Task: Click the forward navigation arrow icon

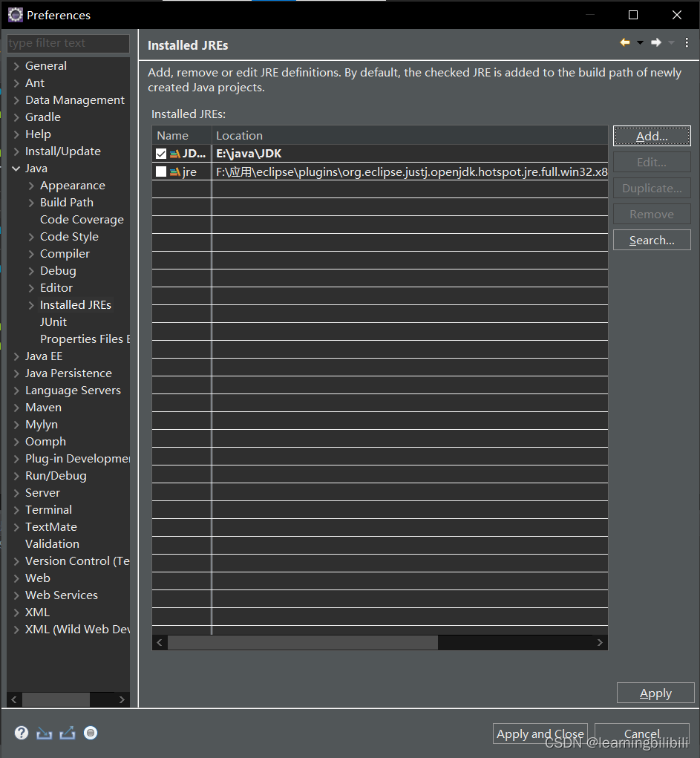Action: tap(656, 42)
